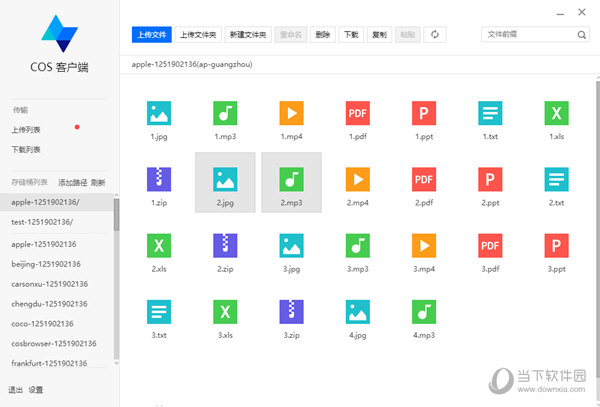Screen dimensions: 600x407
Task: Click the 添加路径 add path link
Action: coord(73,182)
